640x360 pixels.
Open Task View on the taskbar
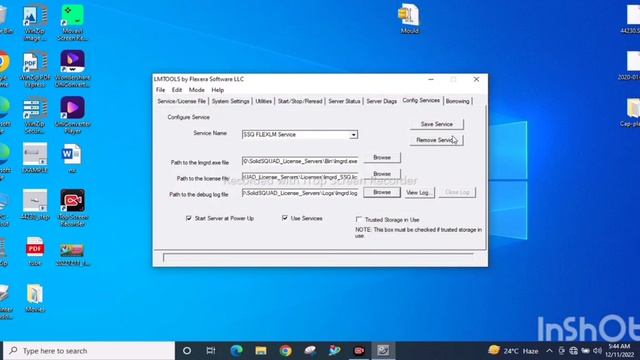coord(211,351)
